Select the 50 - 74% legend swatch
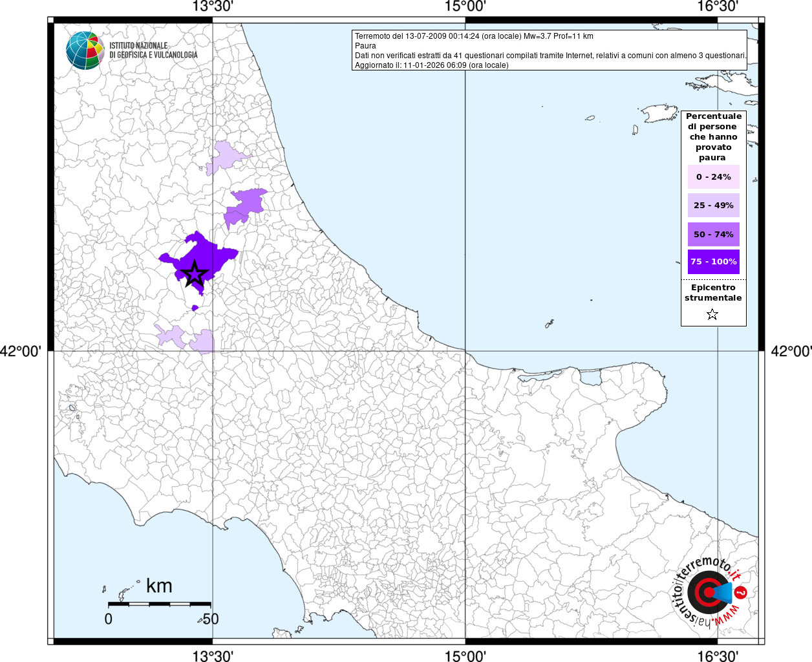 pos(713,234)
